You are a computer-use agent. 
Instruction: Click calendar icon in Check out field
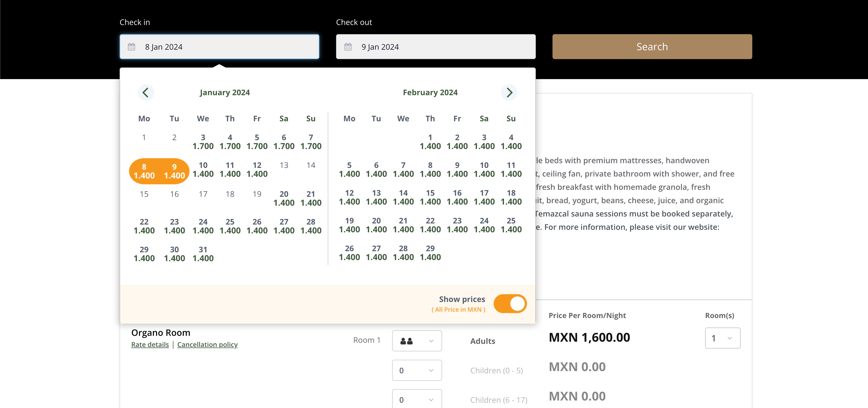[x=348, y=47]
